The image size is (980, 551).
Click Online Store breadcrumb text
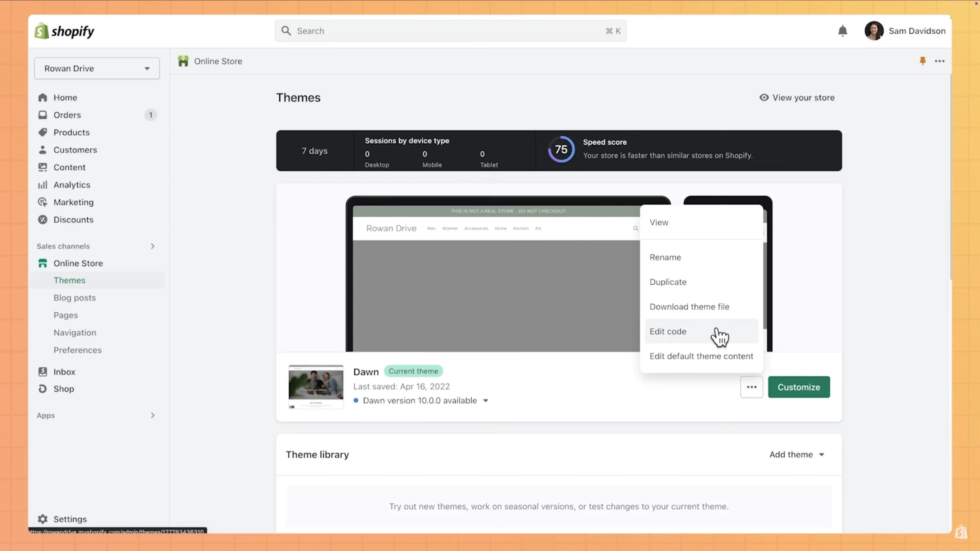218,61
